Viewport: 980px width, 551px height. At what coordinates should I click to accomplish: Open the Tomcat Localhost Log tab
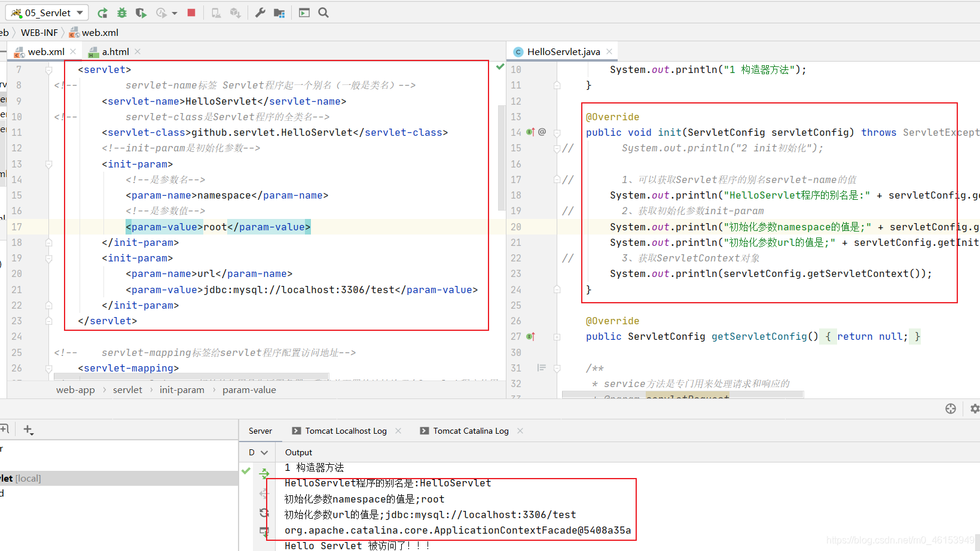[346, 431]
